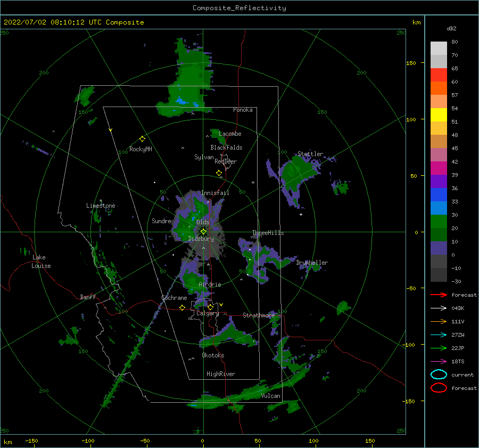The image size is (479, 448).
Task: Click the cyan 27ZW arrow legend icon
Action: [439, 335]
